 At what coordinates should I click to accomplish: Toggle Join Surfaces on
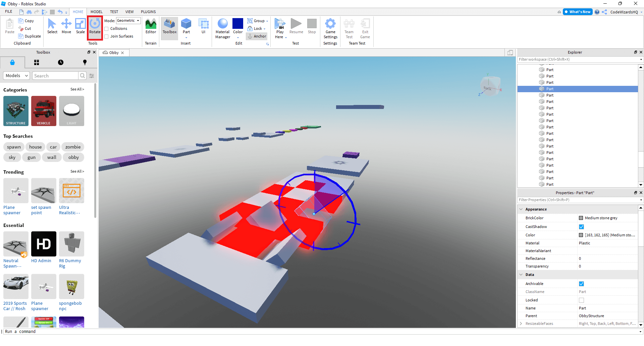point(107,36)
